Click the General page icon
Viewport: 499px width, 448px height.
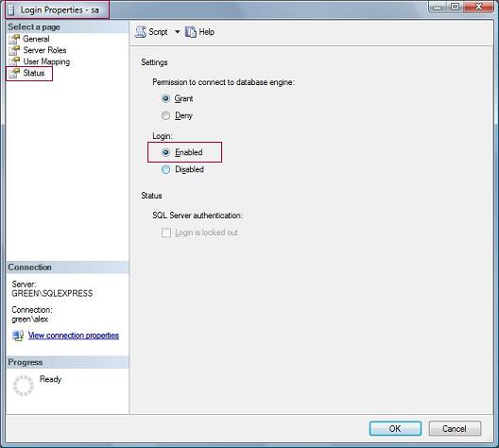[x=14, y=39]
